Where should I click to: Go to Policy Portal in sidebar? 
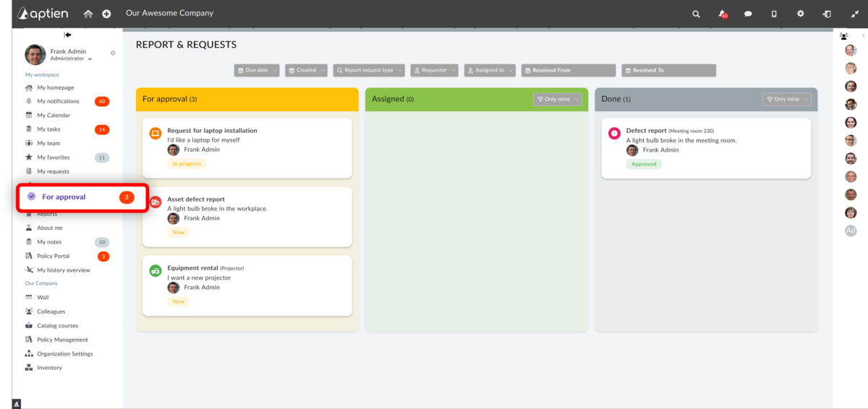click(53, 256)
